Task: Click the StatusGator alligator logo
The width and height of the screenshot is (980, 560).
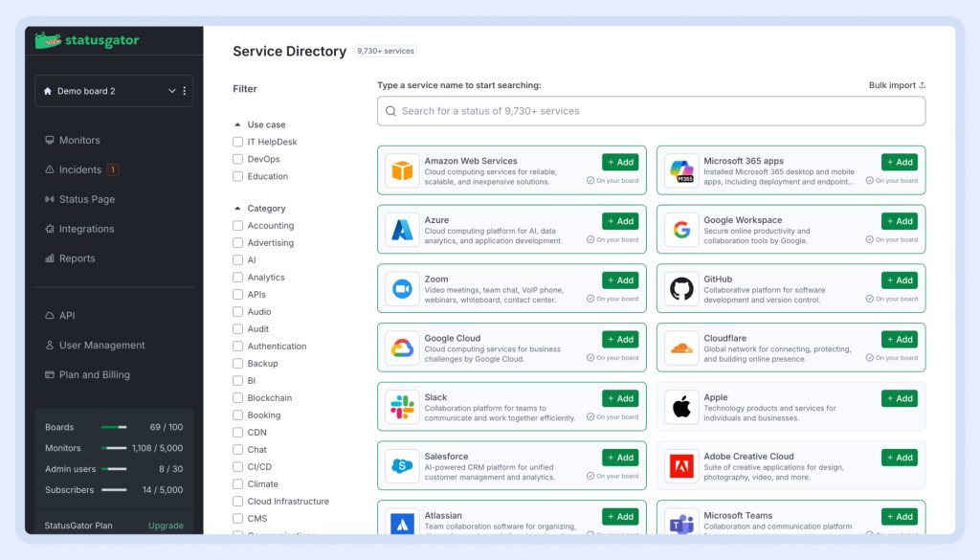Action: click(48, 40)
